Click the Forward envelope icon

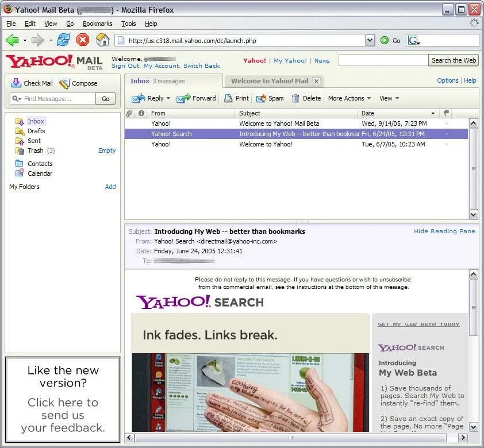(183, 98)
